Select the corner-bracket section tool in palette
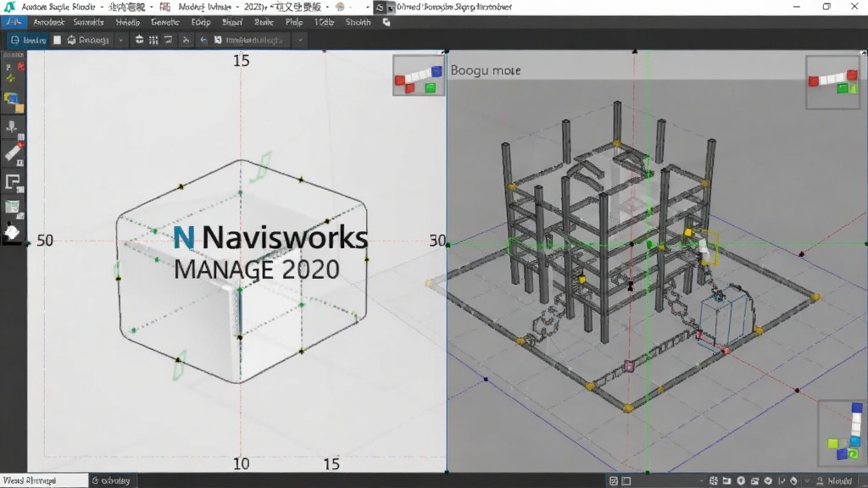This screenshot has height=488, width=868. point(13,182)
